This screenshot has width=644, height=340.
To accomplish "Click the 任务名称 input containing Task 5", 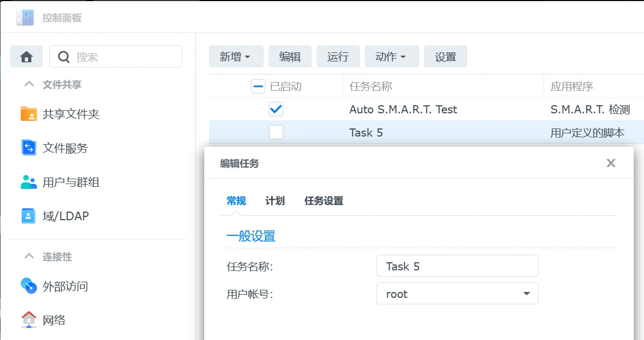I will [x=457, y=266].
